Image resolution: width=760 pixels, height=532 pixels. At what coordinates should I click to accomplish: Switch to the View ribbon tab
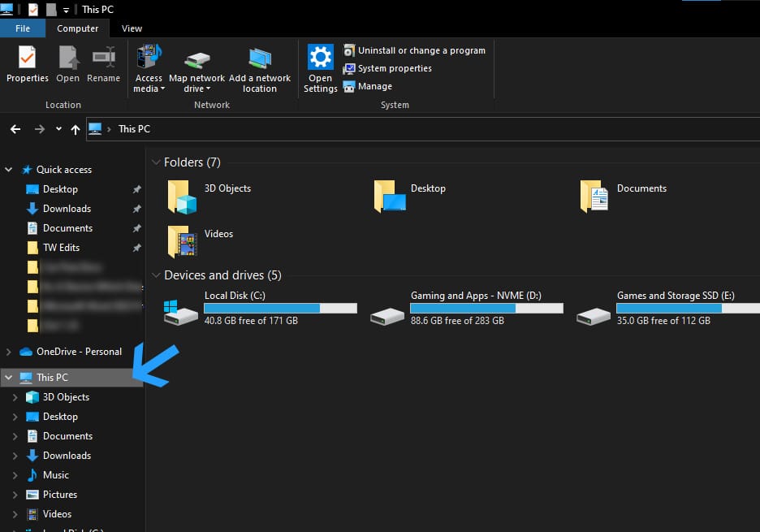(x=132, y=28)
